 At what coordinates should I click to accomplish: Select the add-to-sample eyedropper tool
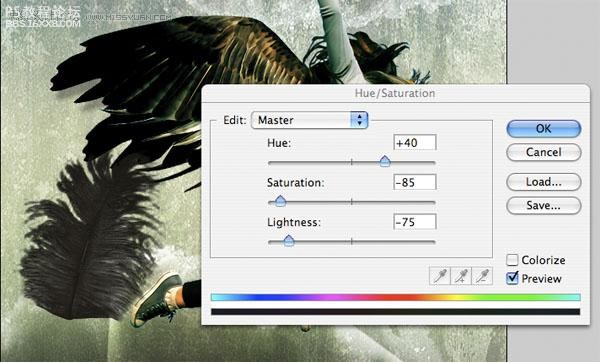click(461, 276)
